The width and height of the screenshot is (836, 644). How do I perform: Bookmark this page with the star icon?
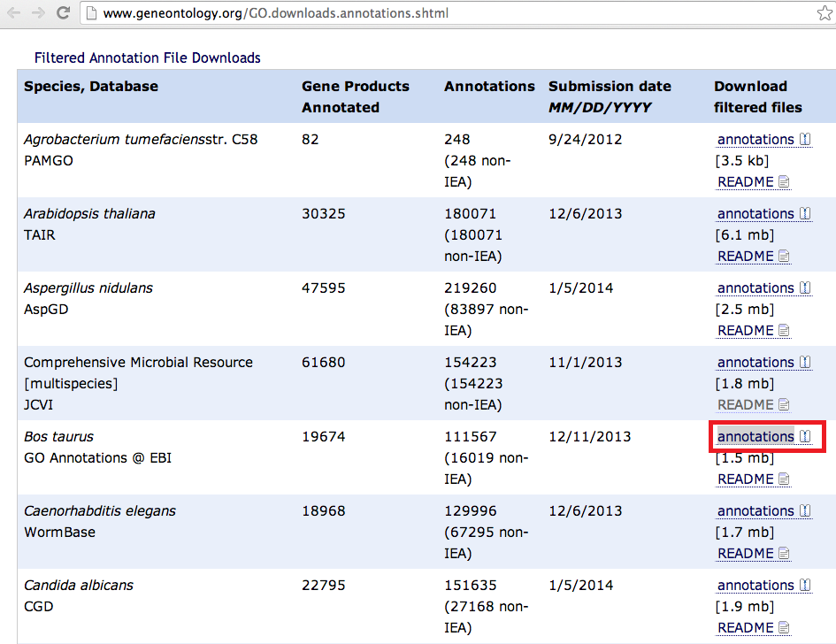824,13
